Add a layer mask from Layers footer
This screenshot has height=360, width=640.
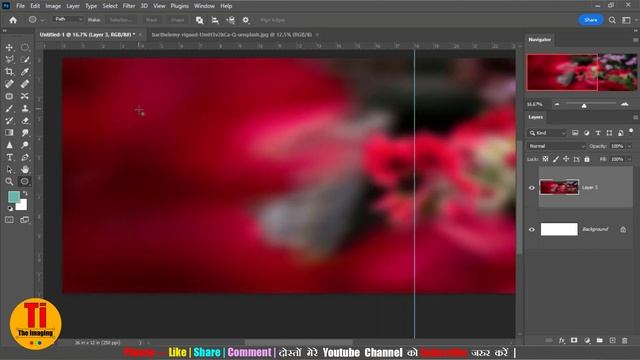point(574,340)
